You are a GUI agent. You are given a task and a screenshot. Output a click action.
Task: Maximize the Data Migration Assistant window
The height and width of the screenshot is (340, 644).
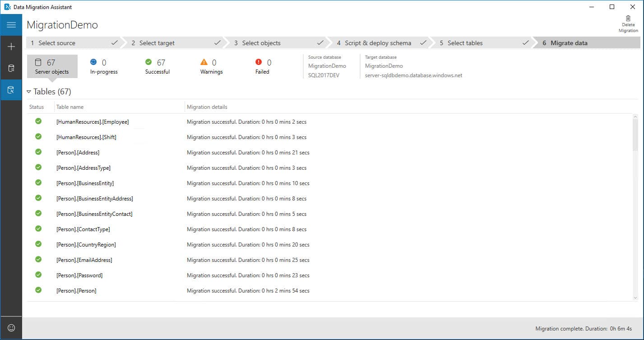(x=612, y=7)
